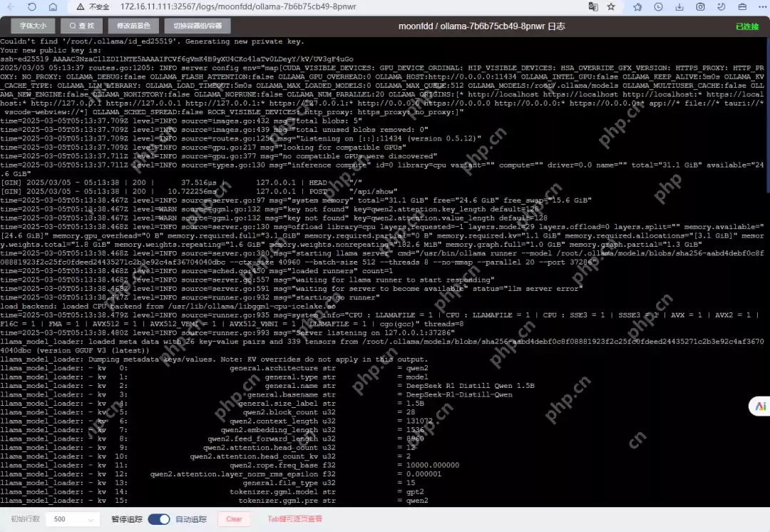Clear the log output with Clear button

tap(234, 519)
